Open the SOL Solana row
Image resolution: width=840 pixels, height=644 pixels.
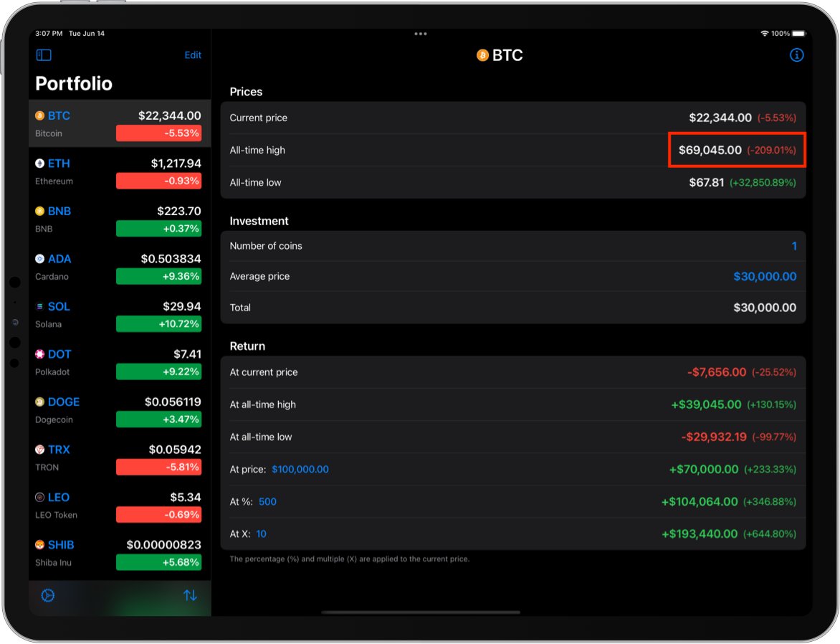(x=120, y=315)
